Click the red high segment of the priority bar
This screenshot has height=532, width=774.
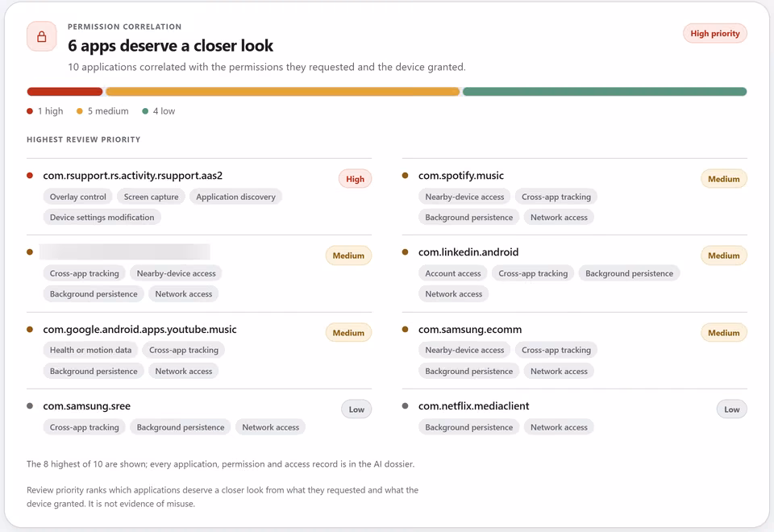coord(64,91)
